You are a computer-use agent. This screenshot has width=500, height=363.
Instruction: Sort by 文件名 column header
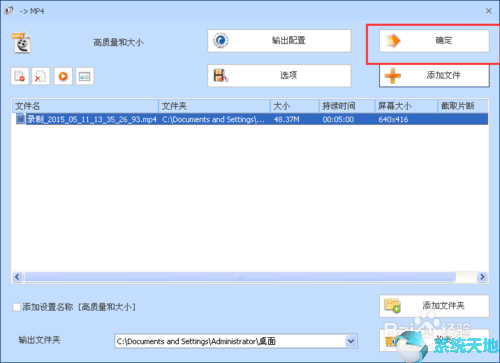[x=85, y=106]
